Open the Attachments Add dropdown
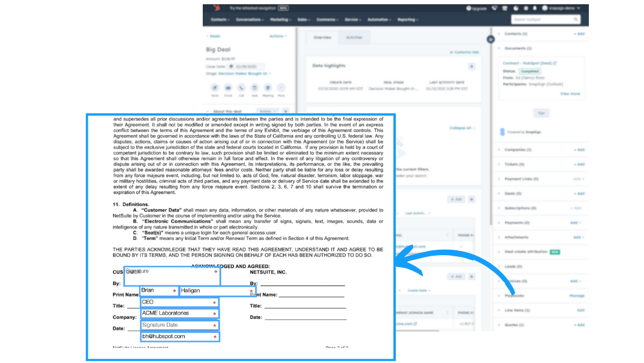Image resolution: width=644 pixels, height=363 pixels. pyautogui.click(x=578, y=237)
